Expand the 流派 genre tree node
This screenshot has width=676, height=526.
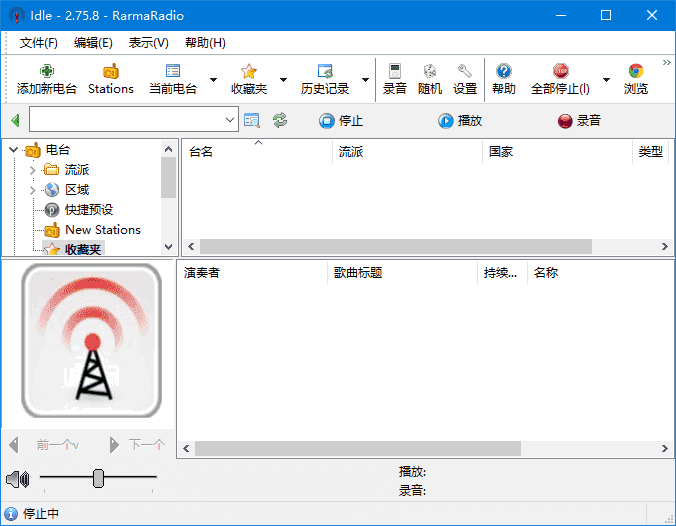(x=33, y=170)
